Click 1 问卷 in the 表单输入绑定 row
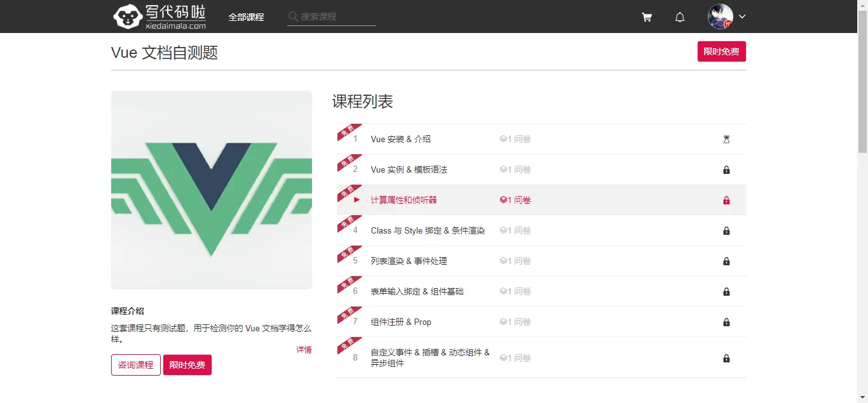The width and height of the screenshot is (868, 403). click(515, 291)
